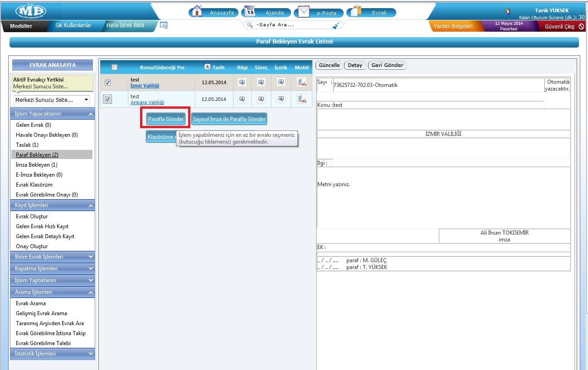Click the e-Posta envelope icon

[304, 11]
